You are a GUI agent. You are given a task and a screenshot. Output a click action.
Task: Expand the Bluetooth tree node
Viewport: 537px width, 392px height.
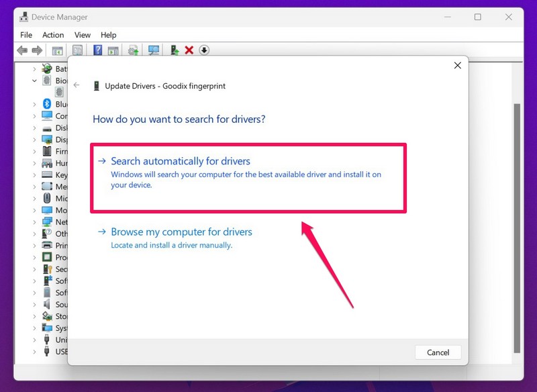click(34, 105)
